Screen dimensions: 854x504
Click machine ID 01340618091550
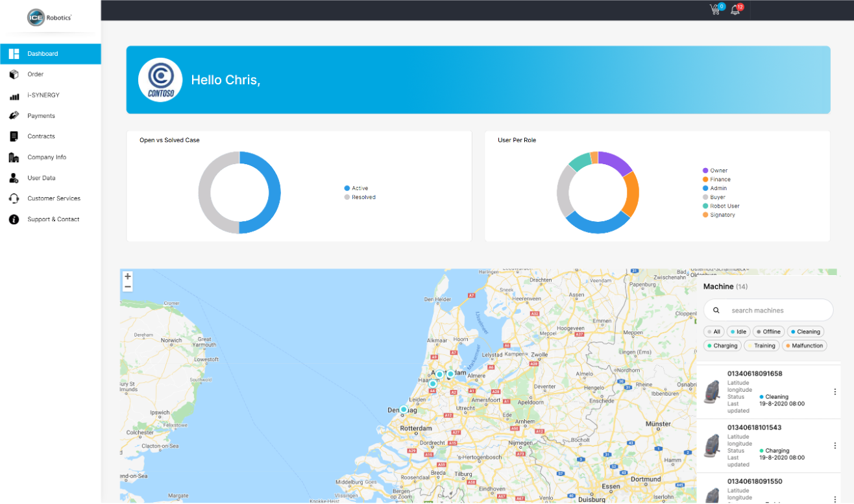point(755,481)
